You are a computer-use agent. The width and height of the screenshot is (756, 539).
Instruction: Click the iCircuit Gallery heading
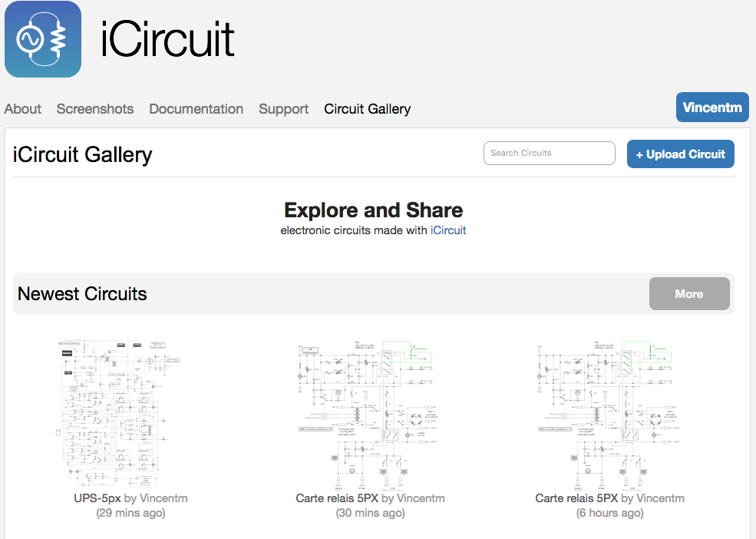(83, 155)
